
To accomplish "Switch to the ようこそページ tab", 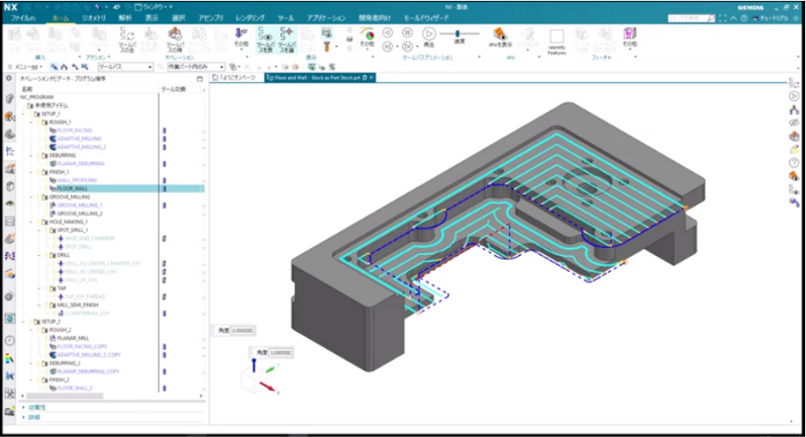I will pos(234,78).
